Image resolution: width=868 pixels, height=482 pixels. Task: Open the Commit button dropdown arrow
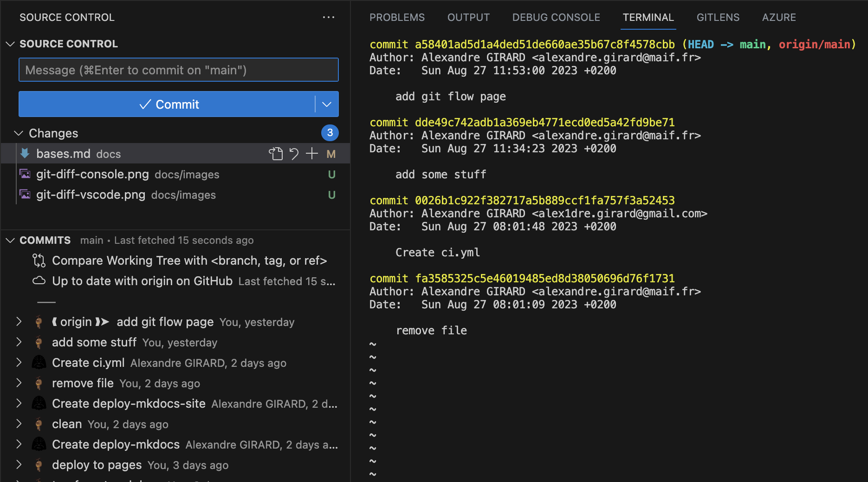point(327,104)
